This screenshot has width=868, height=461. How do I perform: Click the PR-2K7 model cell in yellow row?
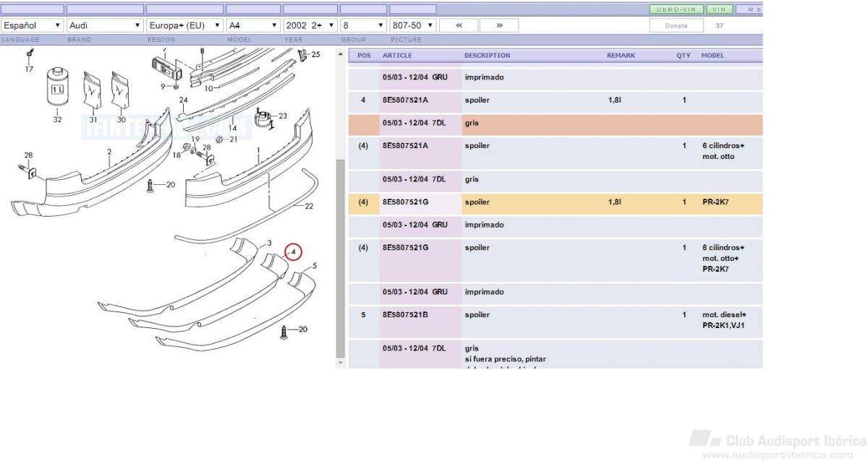pos(715,202)
